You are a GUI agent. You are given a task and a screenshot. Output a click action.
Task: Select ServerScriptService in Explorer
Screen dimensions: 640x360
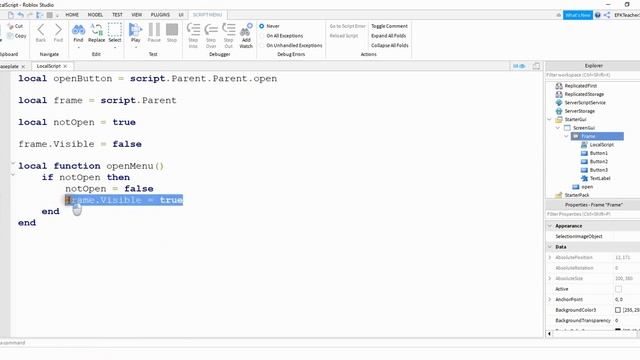coord(585,102)
